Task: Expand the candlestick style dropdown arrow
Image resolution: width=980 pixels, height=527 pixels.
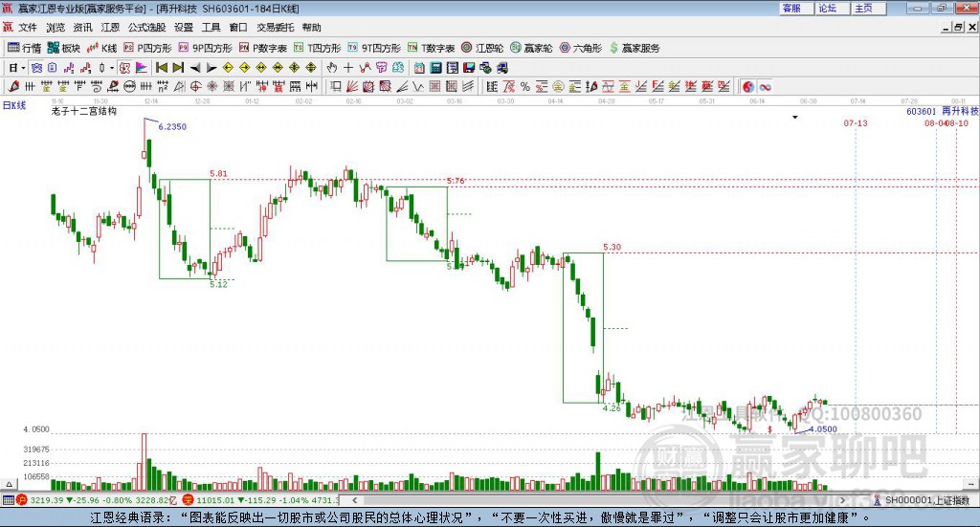Action: 112,68
